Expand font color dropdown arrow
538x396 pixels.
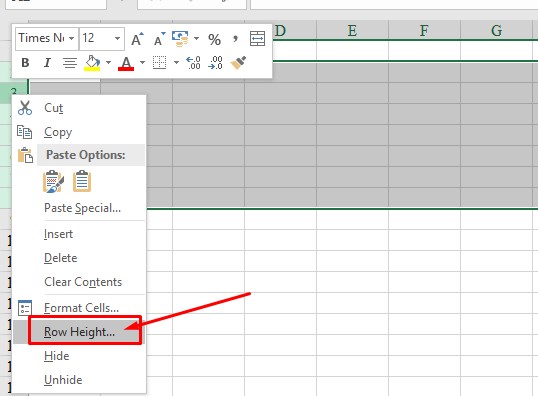[x=142, y=62]
